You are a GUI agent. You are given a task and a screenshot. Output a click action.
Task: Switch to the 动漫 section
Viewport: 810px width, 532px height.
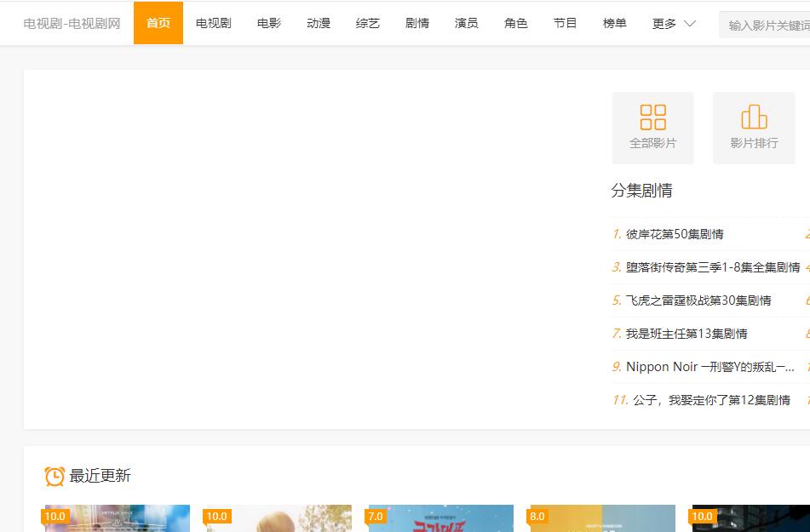(x=319, y=24)
